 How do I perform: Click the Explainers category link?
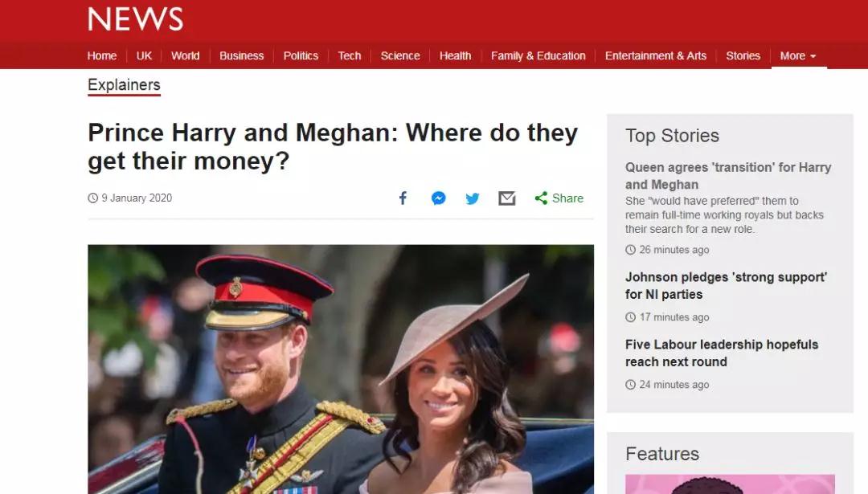[x=124, y=85]
